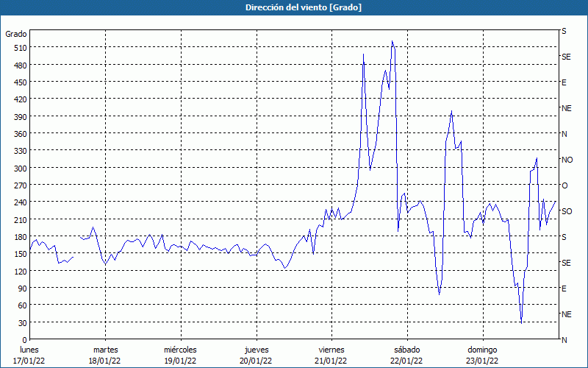Click the 30 y-axis tick label

pos(22,323)
